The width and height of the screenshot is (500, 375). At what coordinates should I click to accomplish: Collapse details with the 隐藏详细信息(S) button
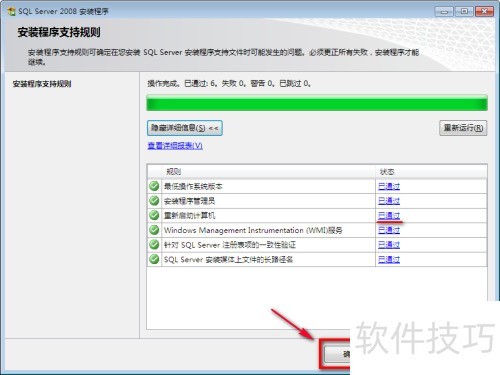click(x=185, y=128)
